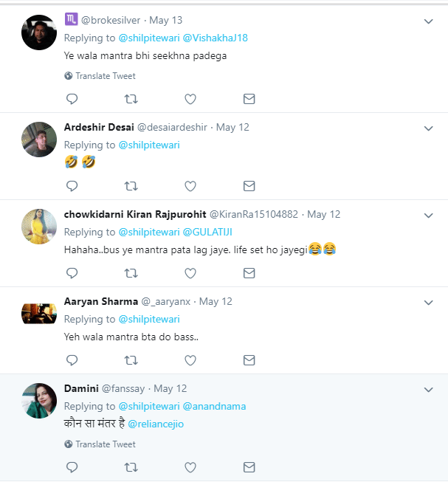Retweet Ardeshir Desai's tweet
Image resolution: width=448 pixels, height=482 pixels.
tap(131, 186)
